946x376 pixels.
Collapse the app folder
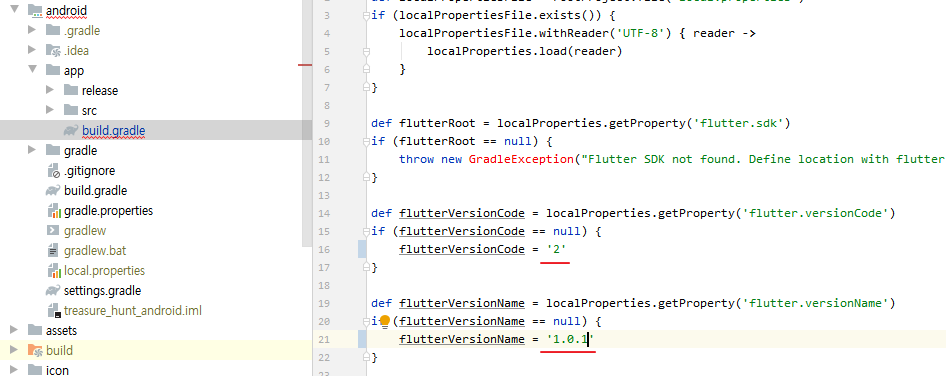click(x=33, y=70)
